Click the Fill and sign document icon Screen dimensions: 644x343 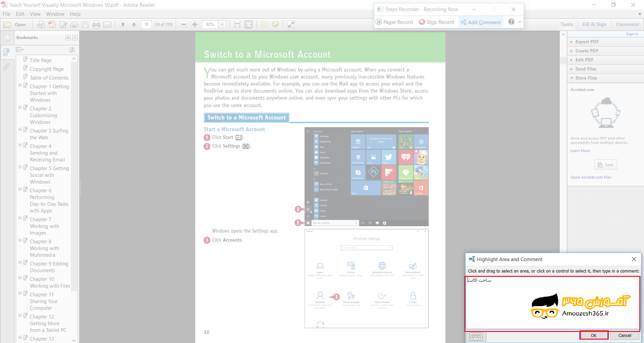point(63,24)
